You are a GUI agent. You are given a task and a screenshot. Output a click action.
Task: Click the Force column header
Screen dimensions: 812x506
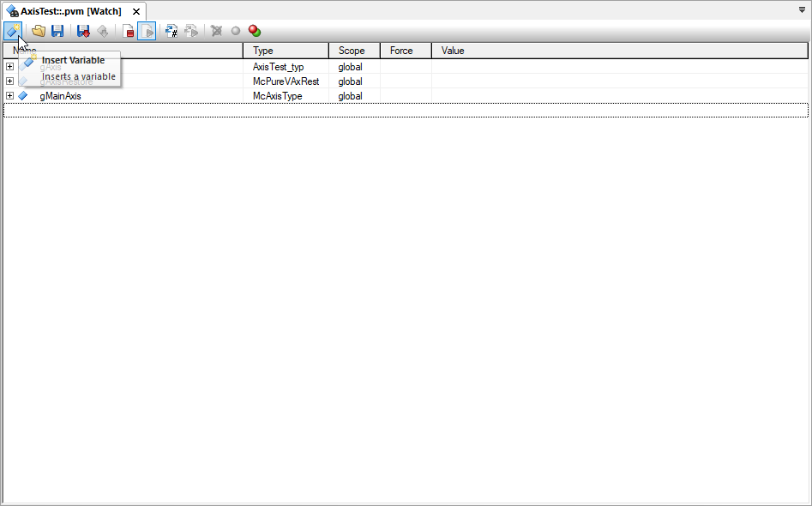pos(406,51)
